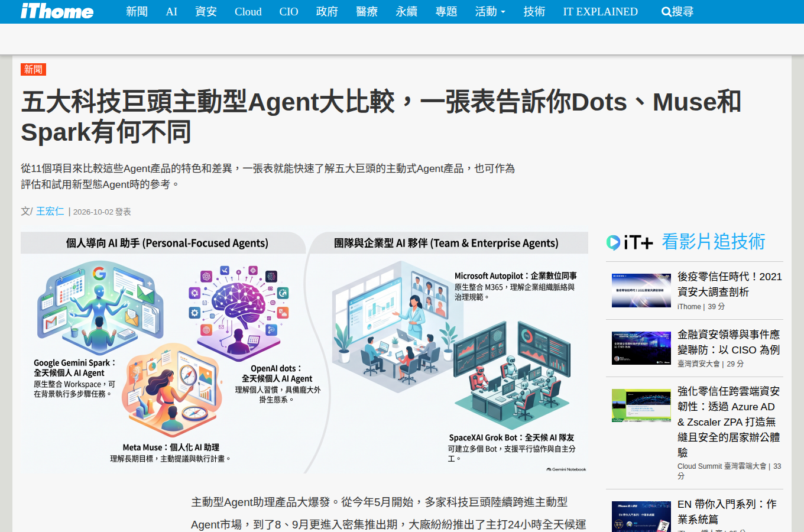Open 看影片追技術 heading link
The image size is (804, 532).
(x=713, y=241)
